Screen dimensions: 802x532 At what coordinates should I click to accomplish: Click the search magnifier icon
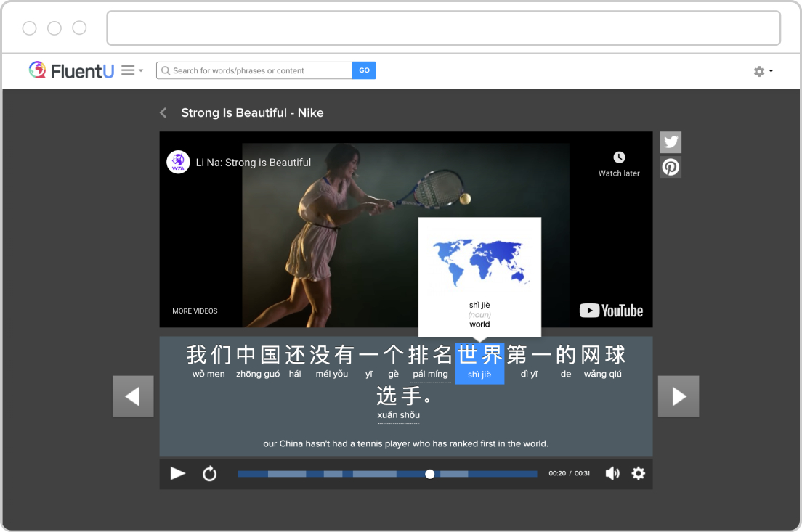pos(166,70)
